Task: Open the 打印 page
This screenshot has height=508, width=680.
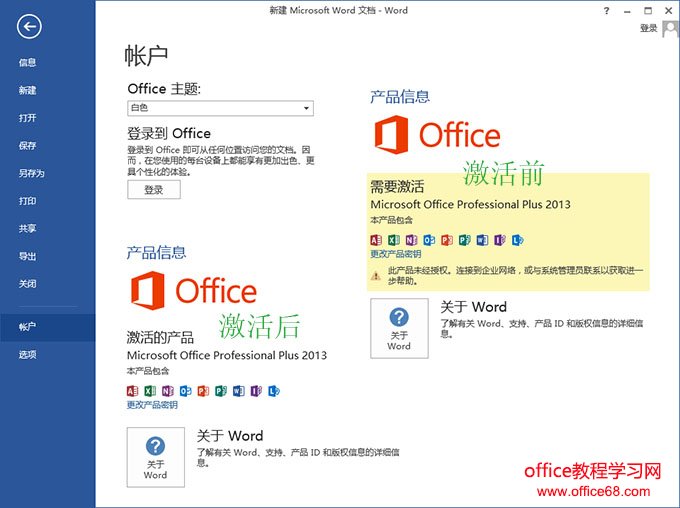Action: 27,201
